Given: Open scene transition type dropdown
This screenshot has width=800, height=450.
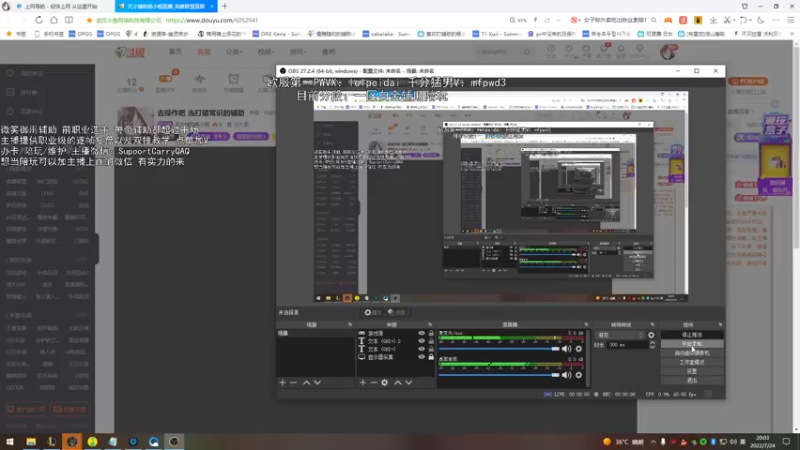Looking at the screenshot, I should [x=620, y=335].
